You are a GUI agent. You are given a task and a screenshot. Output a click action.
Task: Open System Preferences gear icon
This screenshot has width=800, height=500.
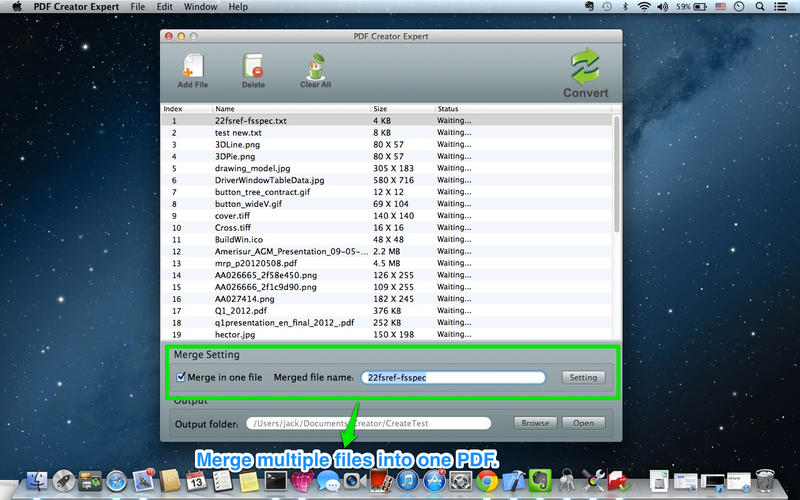[x=461, y=481]
